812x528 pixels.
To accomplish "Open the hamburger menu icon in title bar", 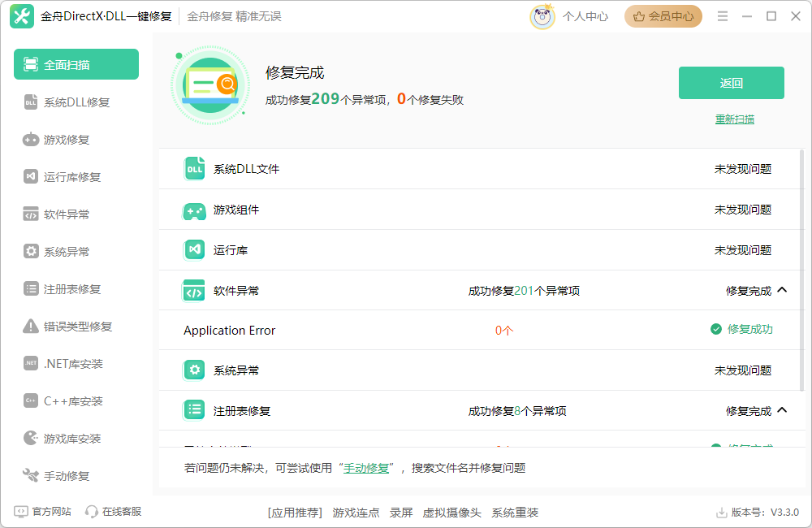I will pos(723,16).
